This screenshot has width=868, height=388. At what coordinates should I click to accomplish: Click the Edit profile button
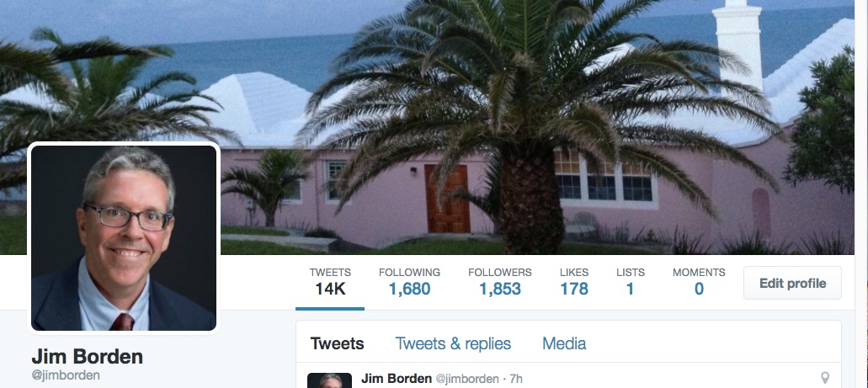(792, 283)
